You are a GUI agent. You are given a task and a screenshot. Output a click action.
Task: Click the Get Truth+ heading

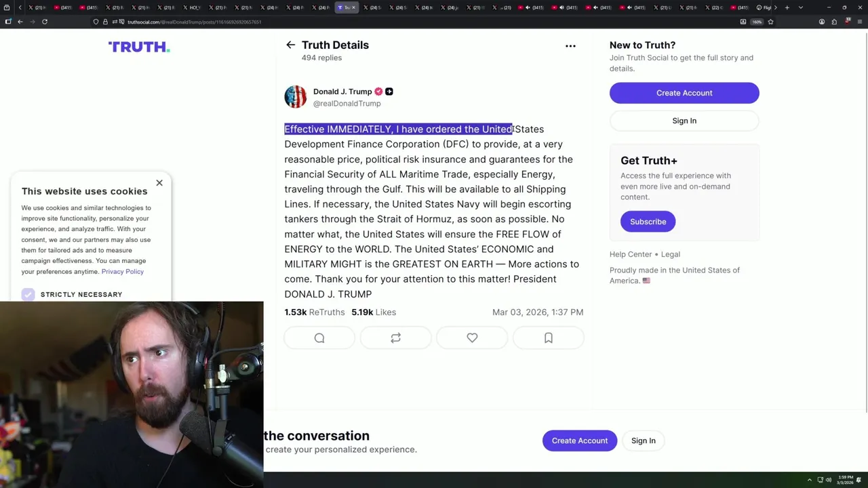[649, 161]
